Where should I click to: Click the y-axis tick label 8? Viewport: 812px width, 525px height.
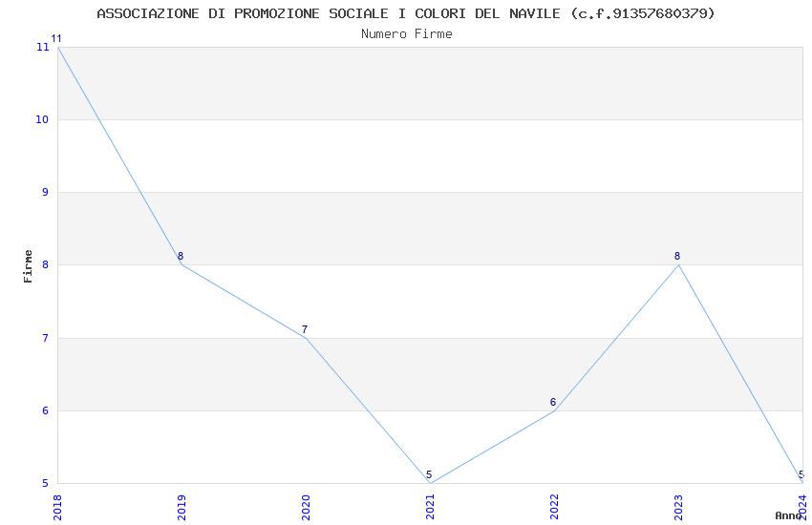tap(46, 264)
